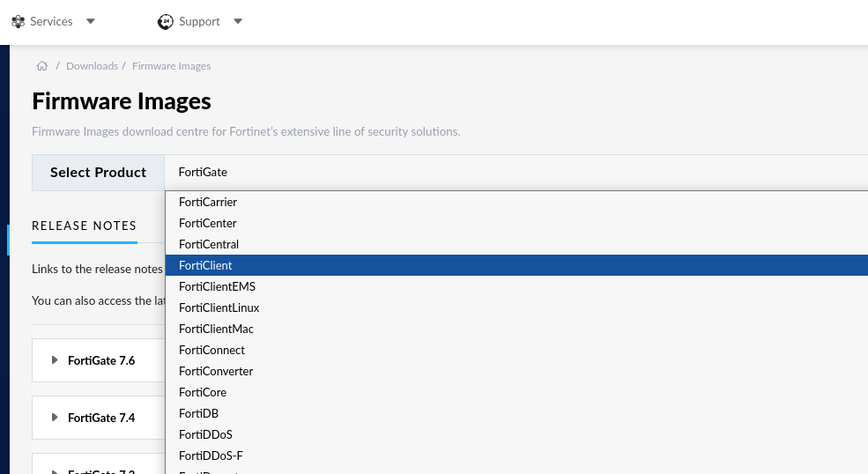Select FortiDDoS-F from the dropdown
868x474 pixels.
tap(211, 455)
